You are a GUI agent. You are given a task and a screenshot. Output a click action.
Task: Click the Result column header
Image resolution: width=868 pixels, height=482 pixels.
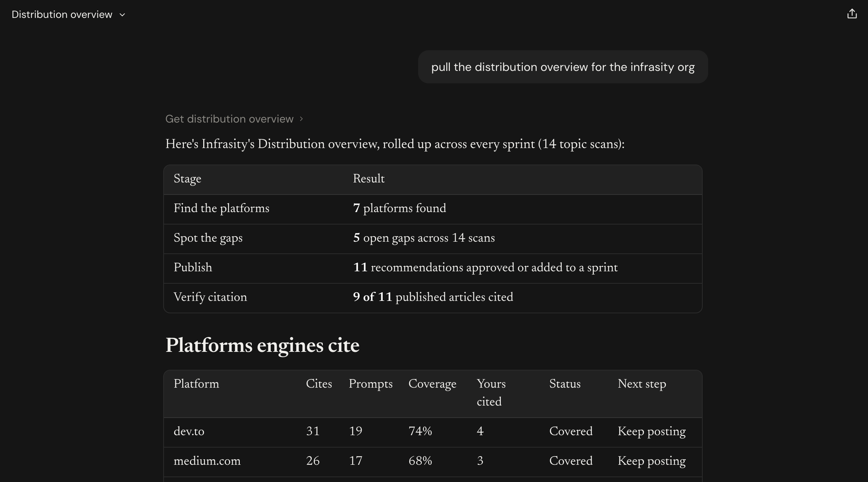click(369, 178)
